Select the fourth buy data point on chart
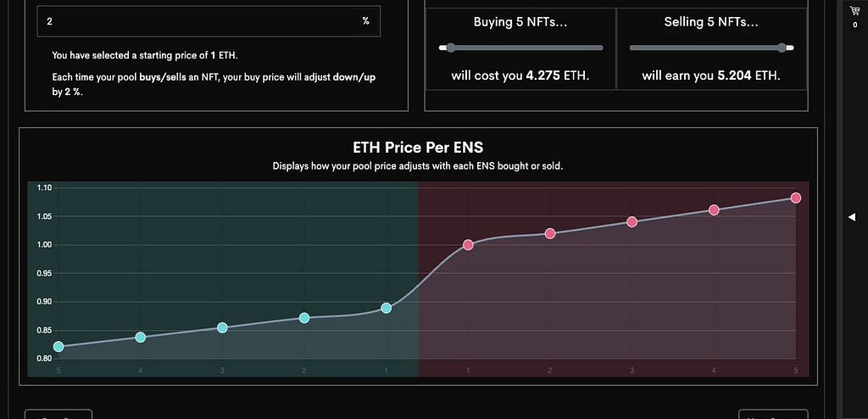This screenshot has height=419, width=868. point(140,337)
